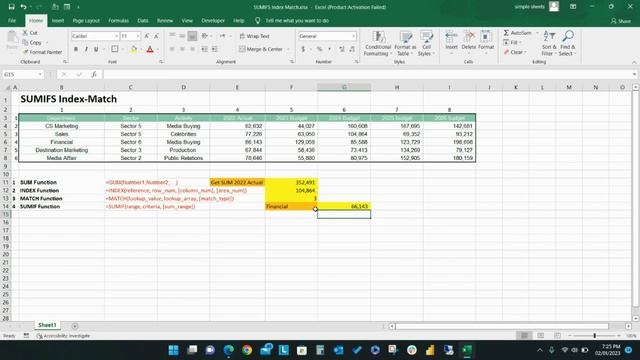Open the File menu

click(x=12, y=20)
